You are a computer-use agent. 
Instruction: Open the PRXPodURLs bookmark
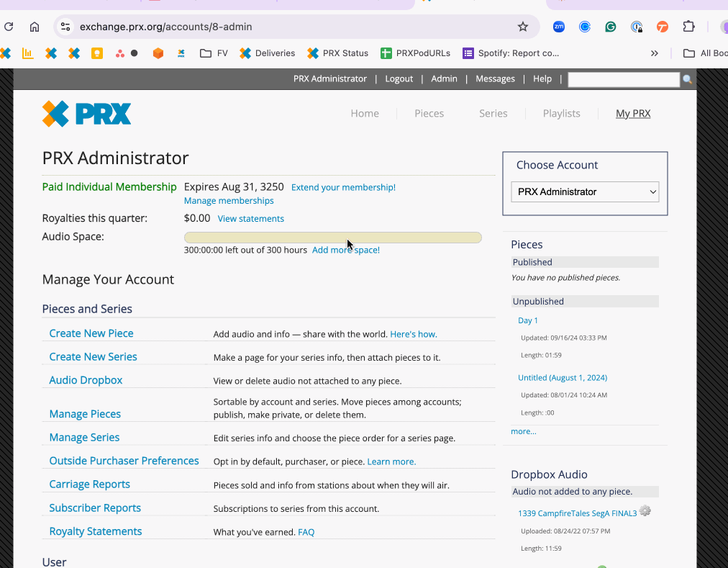tap(415, 53)
